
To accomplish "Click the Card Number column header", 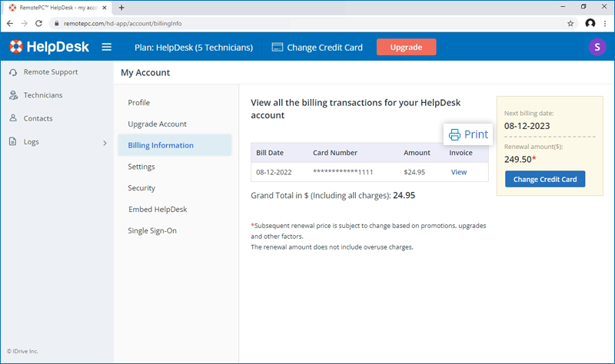I will 335,153.
